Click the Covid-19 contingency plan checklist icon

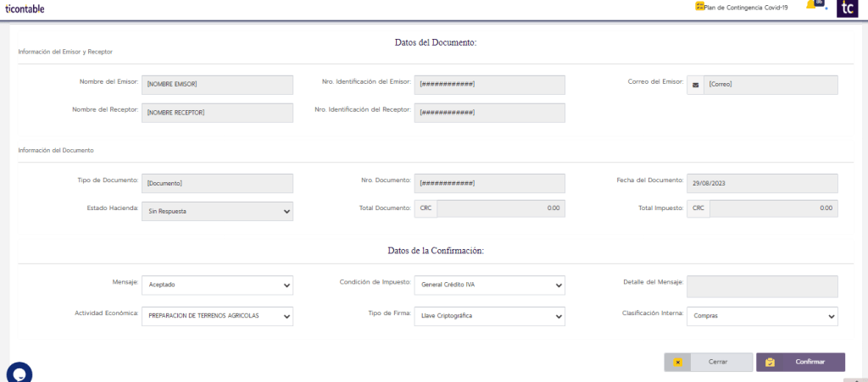(699, 6)
